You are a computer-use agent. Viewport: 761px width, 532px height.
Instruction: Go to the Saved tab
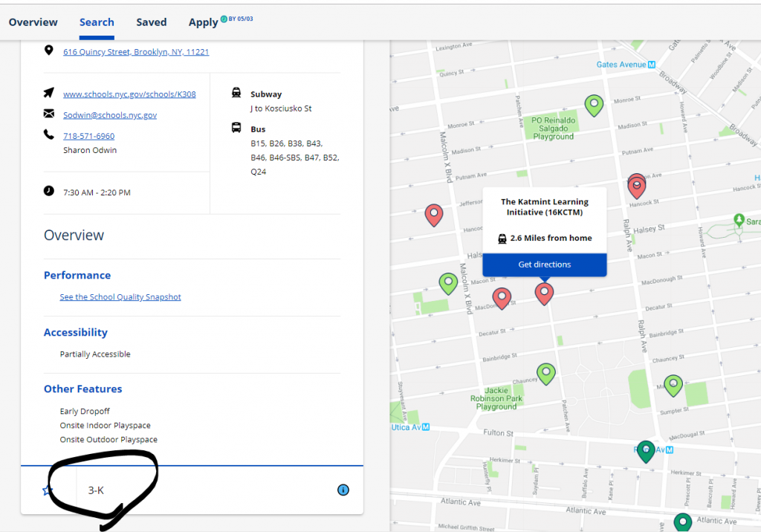pyautogui.click(x=152, y=22)
